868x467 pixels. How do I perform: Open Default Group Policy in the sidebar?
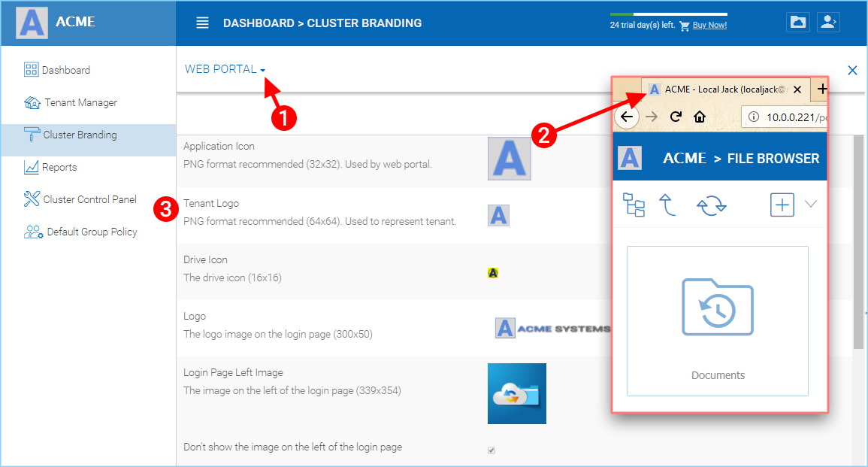coord(81,232)
